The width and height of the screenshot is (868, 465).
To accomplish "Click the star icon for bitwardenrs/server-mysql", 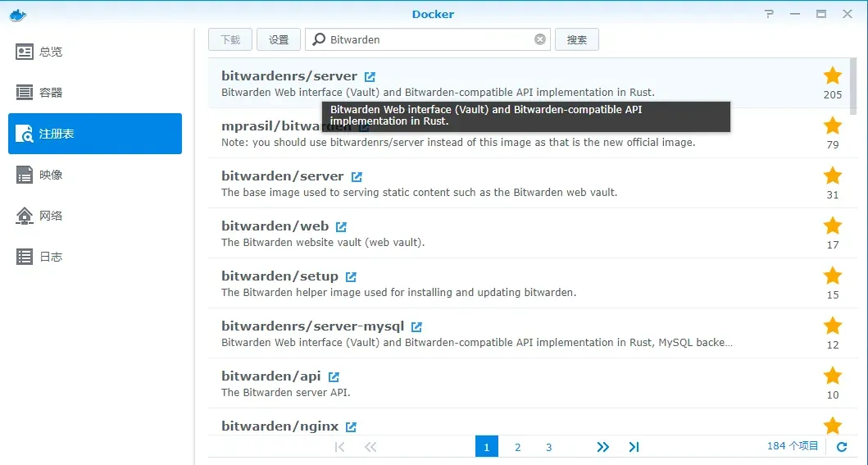I will [833, 326].
